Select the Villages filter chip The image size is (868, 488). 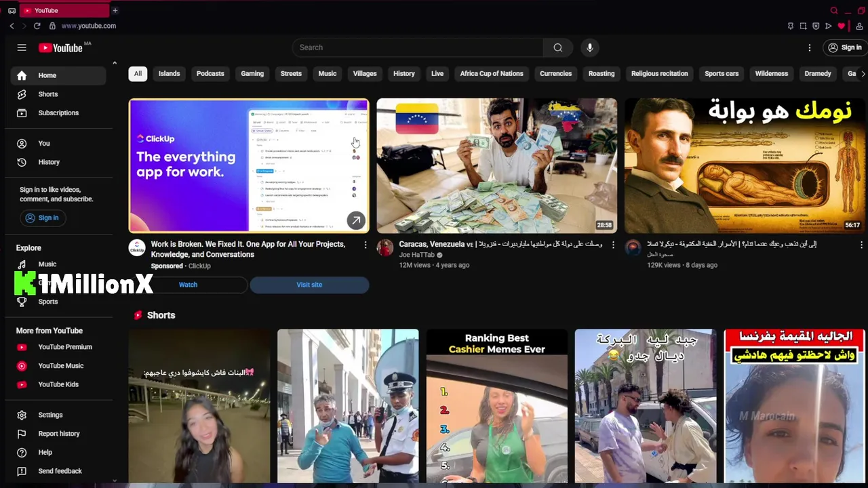coord(365,73)
